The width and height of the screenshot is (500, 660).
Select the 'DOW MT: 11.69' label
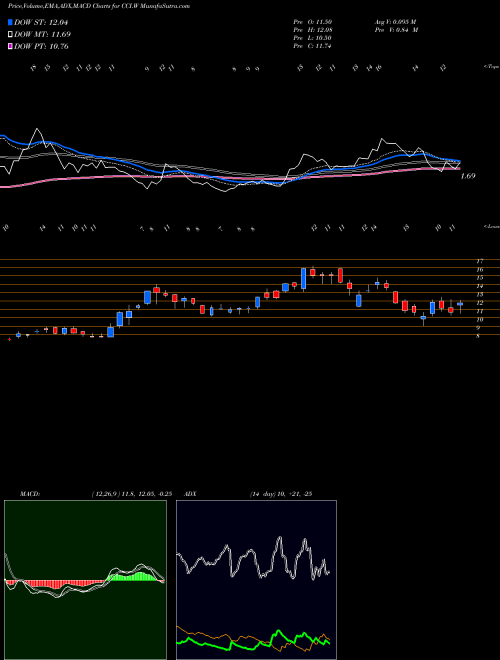42,35
